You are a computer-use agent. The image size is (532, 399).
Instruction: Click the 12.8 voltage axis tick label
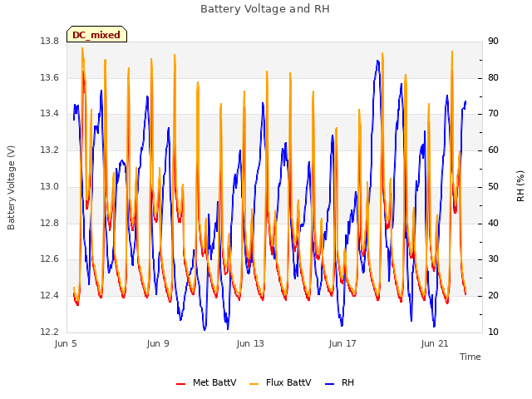pos(50,224)
